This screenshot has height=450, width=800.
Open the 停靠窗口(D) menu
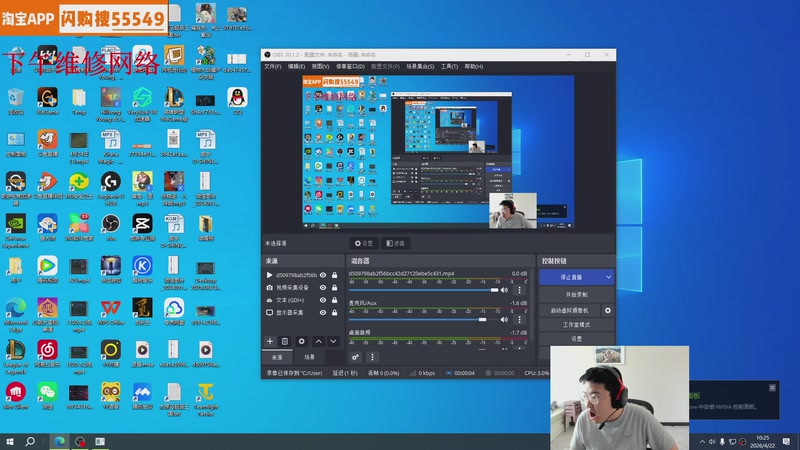click(x=350, y=66)
